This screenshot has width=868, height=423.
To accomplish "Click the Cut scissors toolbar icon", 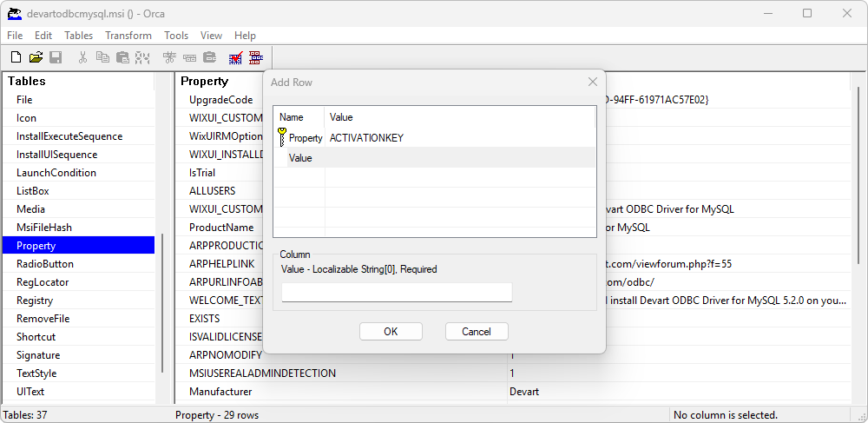I will 83,57.
